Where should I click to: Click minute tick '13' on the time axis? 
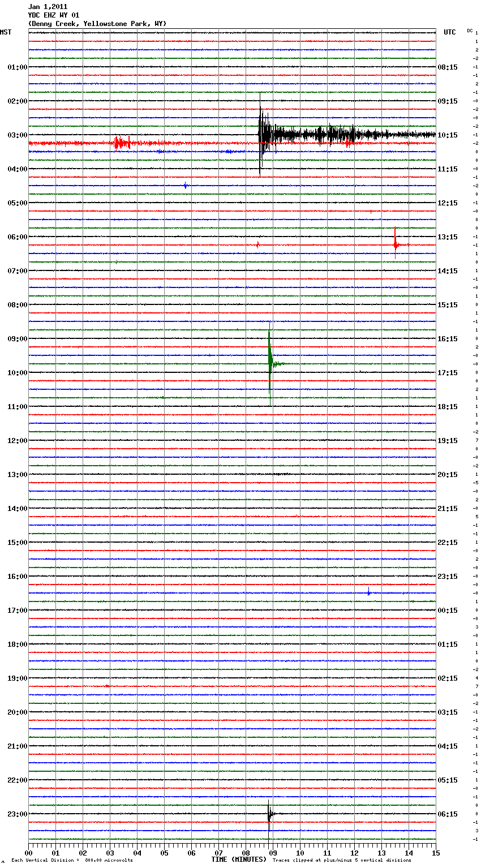coord(381,853)
